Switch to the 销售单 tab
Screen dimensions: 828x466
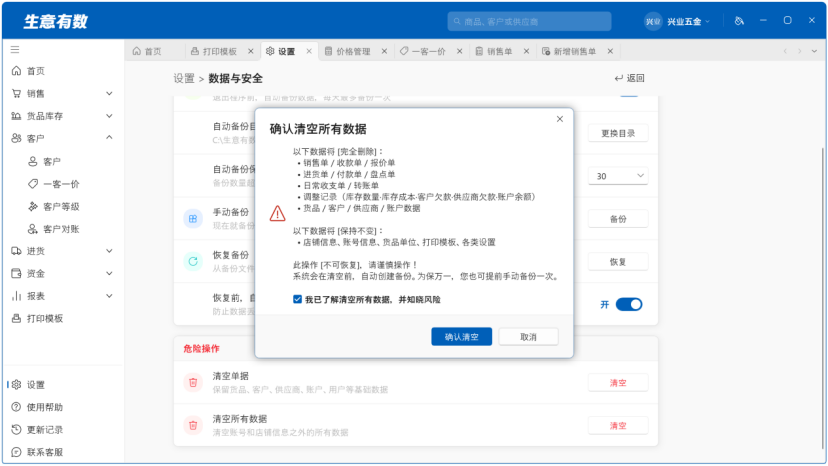coord(494,51)
